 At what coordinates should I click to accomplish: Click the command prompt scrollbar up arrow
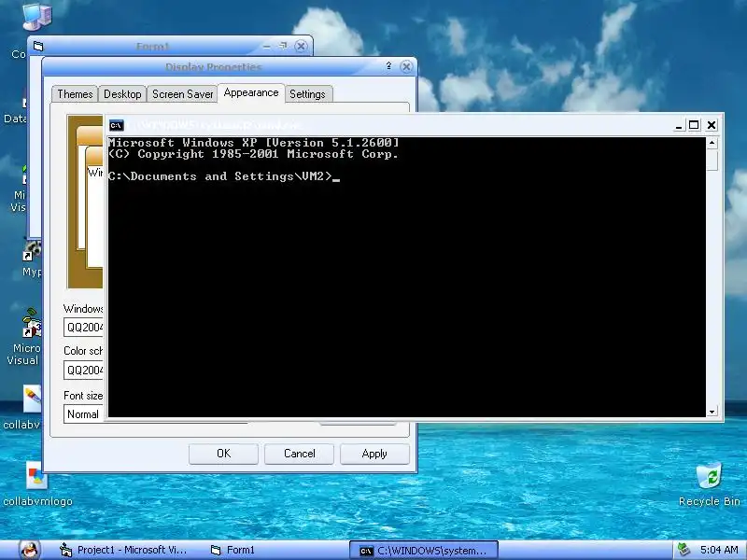point(712,143)
